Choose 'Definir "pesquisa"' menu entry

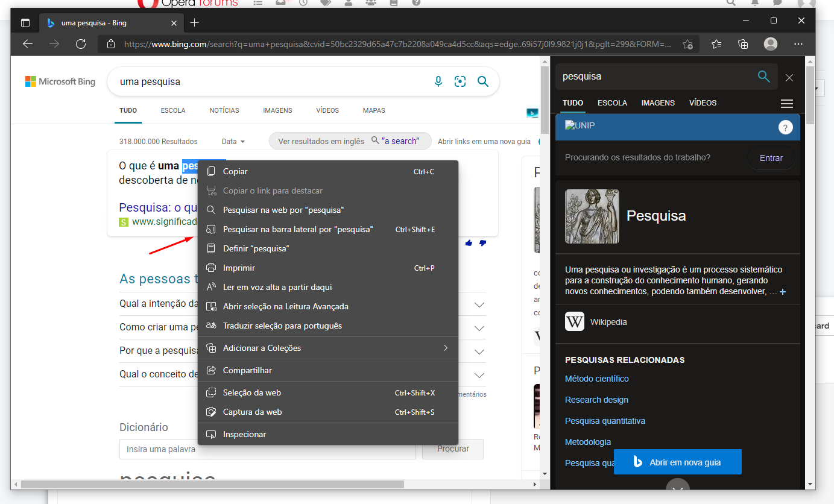[328, 249]
